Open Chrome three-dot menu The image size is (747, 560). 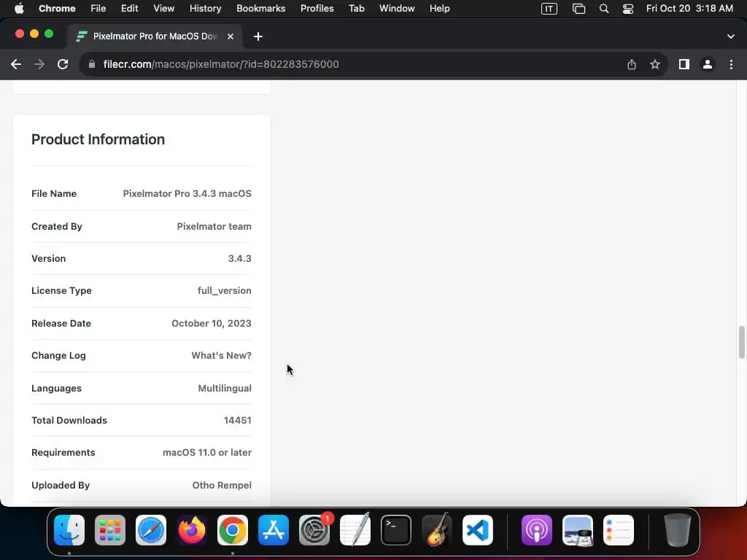point(731,64)
